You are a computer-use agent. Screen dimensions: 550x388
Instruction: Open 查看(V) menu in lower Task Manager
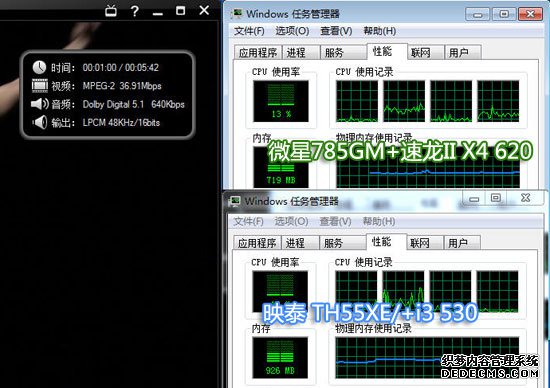click(x=335, y=221)
